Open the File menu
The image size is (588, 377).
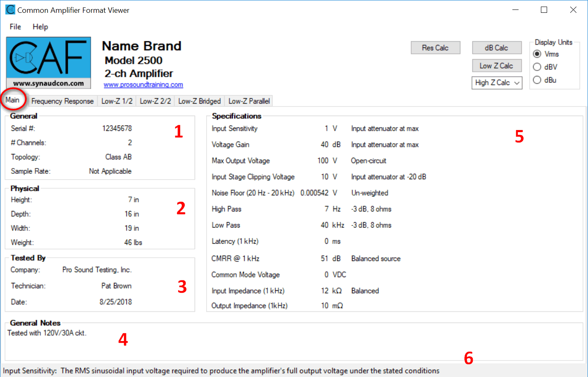click(x=15, y=27)
